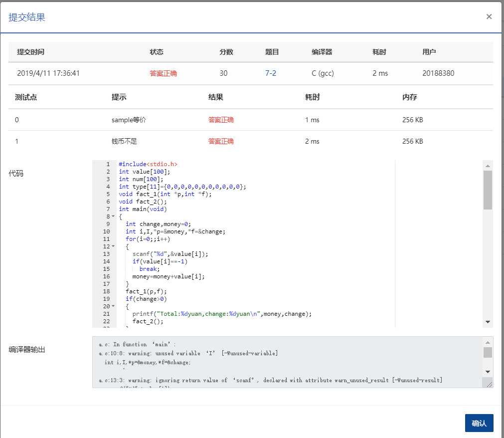This screenshot has width=504, height=438.
Task: Click the 题目 column header
Action: click(272, 52)
